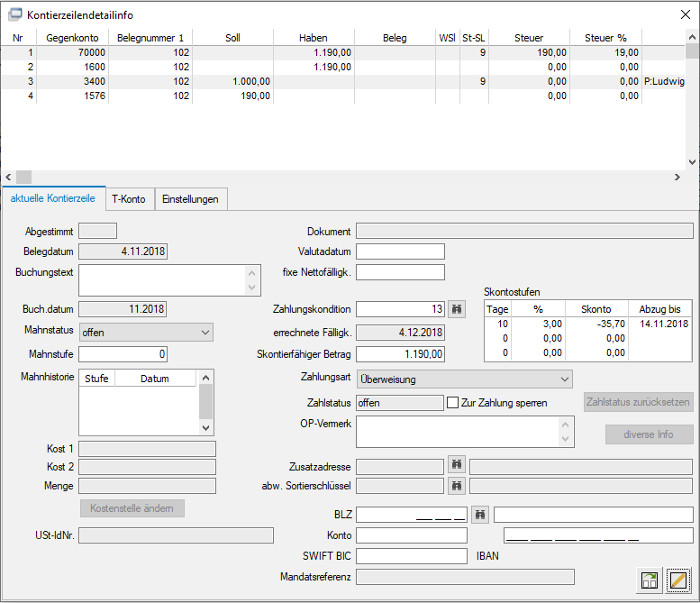Click the IBAN input field
The width and height of the screenshot is (700, 603).
pos(599,535)
